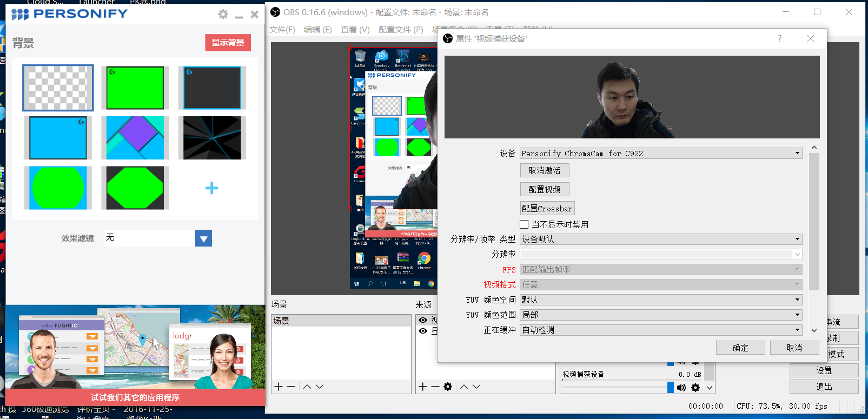Screen dimensions: 868x419
Task: Open the device dropdown Personify ChromaCam for C922
Action: (x=661, y=154)
